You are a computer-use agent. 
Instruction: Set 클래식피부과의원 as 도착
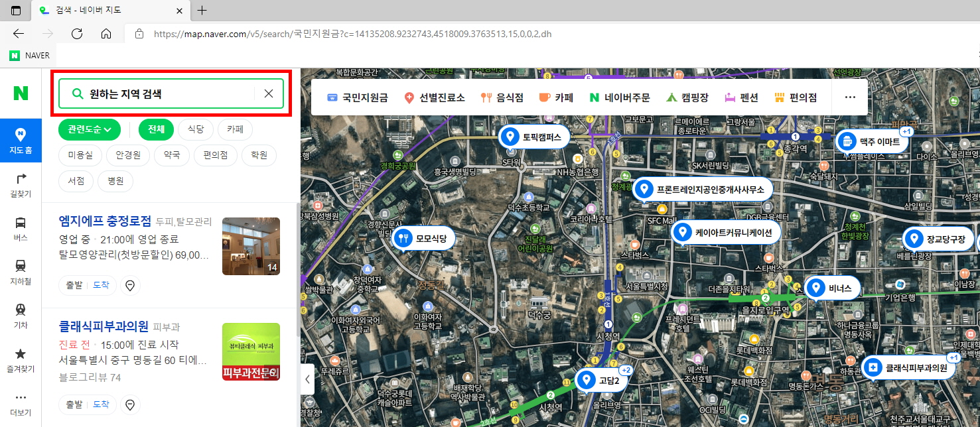[x=101, y=404]
